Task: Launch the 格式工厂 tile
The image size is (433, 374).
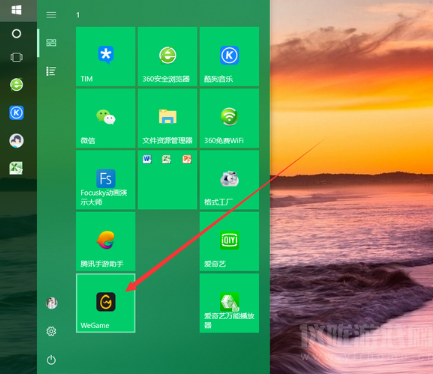Action: click(229, 180)
